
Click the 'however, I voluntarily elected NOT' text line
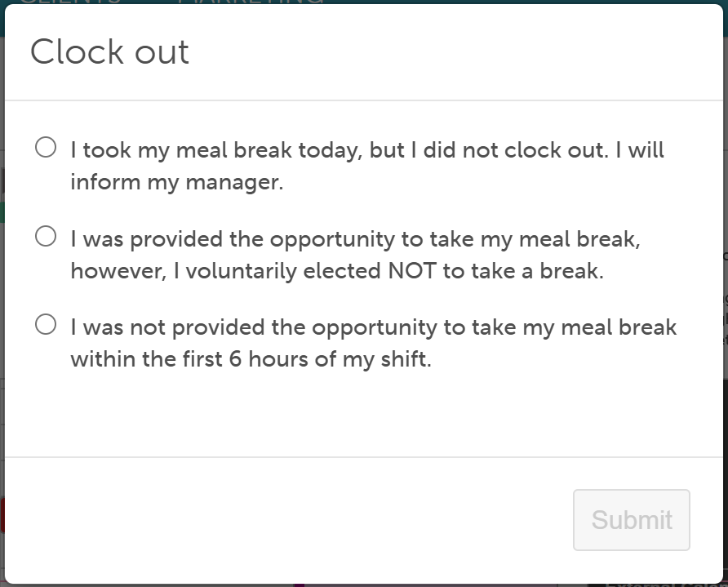click(337, 271)
